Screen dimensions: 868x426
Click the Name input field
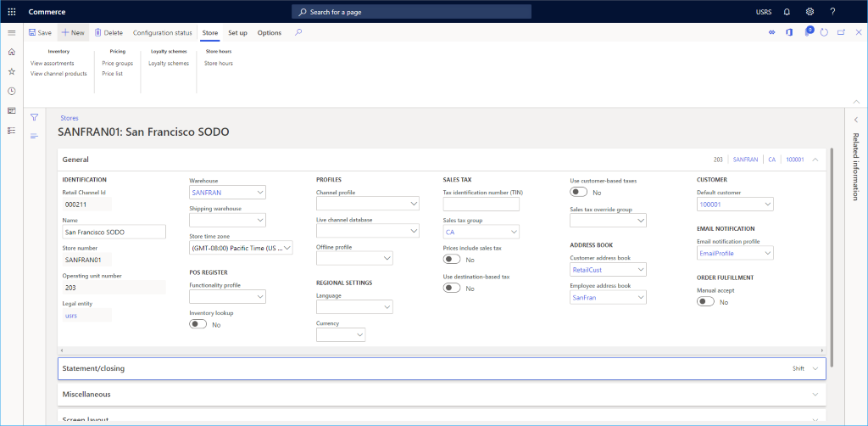114,232
